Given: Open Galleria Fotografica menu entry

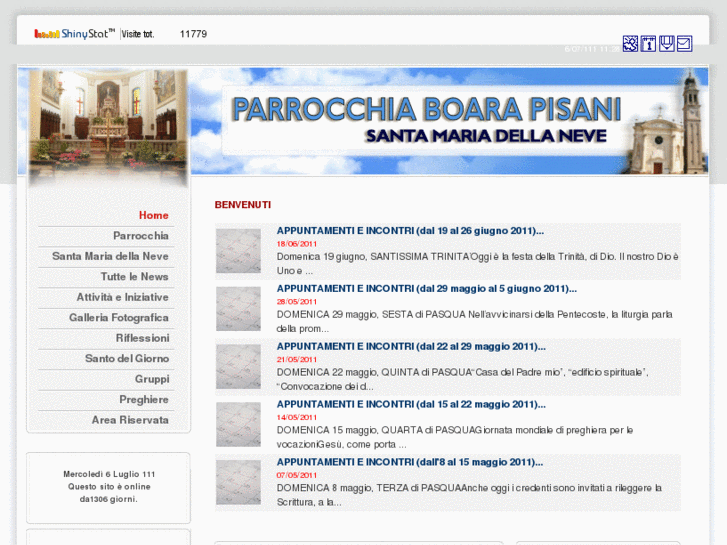Looking at the screenshot, I should pos(119,318).
